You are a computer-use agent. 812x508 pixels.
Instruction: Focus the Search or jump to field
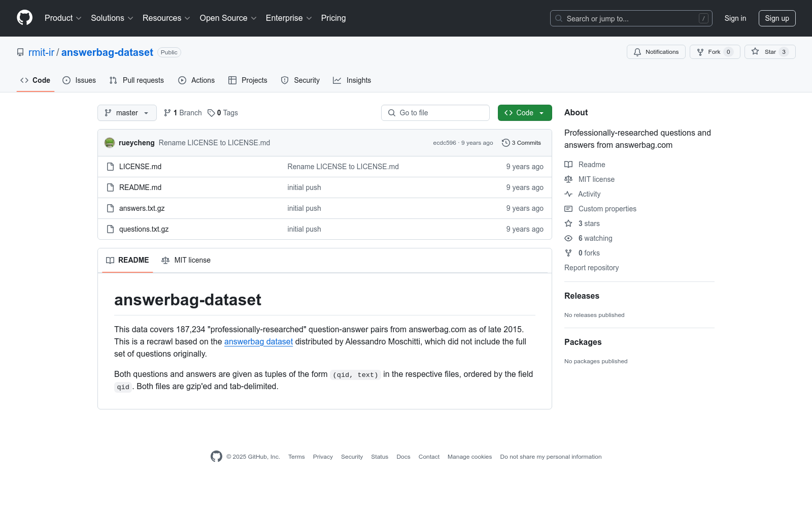pyautogui.click(x=631, y=18)
